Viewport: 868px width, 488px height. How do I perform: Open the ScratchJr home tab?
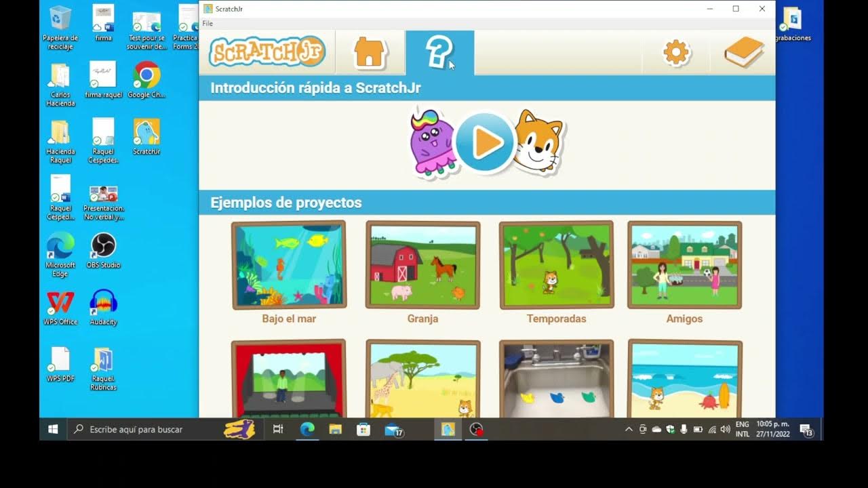[370, 52]
